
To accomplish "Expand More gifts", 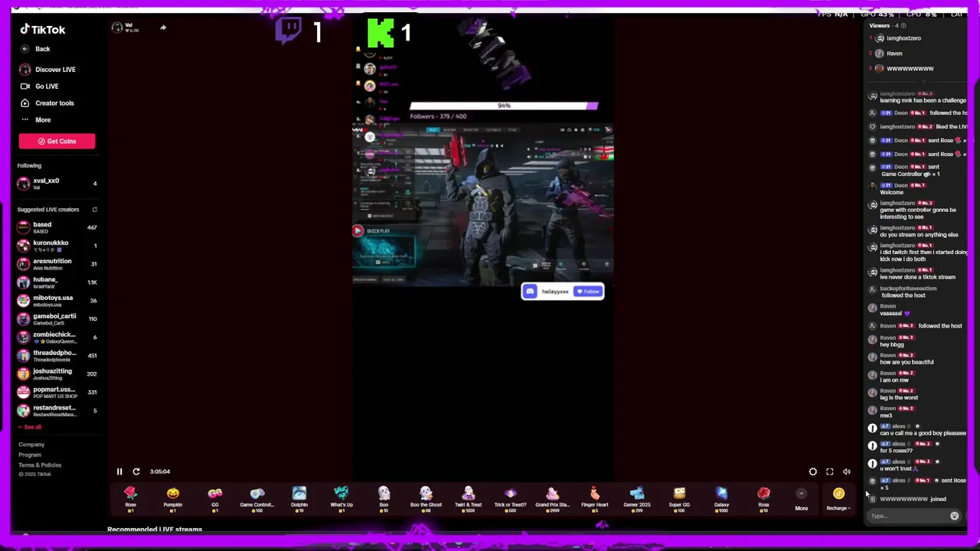I will click(801, 499).
